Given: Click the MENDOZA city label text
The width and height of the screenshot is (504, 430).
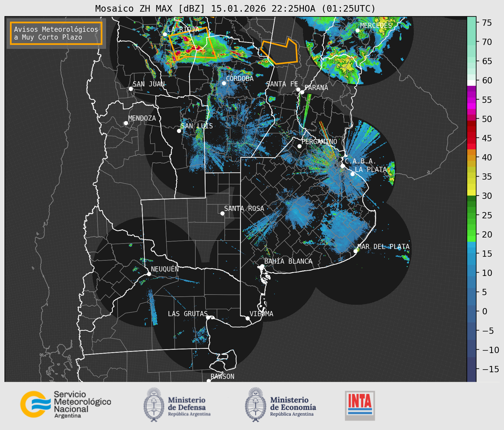Looking at the screenshot, I should (x=142, y=118).
